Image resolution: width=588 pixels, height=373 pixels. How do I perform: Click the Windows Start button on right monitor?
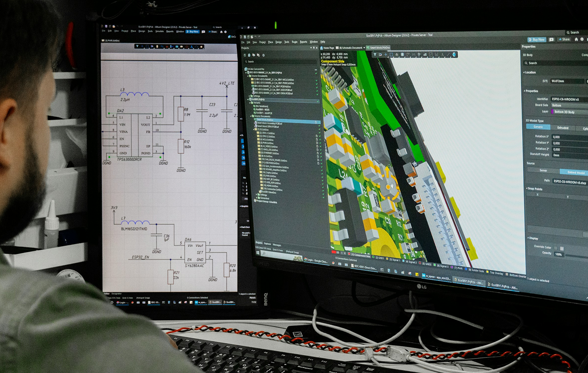[258, 253]
